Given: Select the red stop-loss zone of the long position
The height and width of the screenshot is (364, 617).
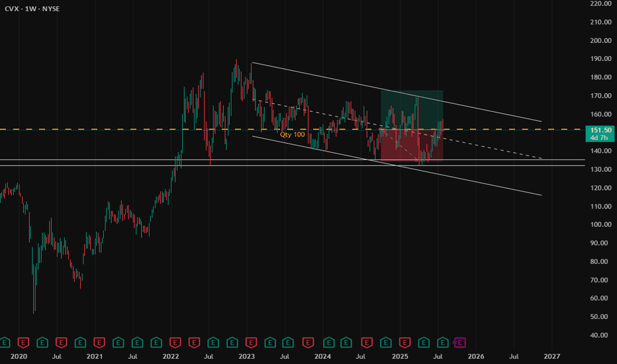Looking at the screenshot, I should [x=412, y=145].
